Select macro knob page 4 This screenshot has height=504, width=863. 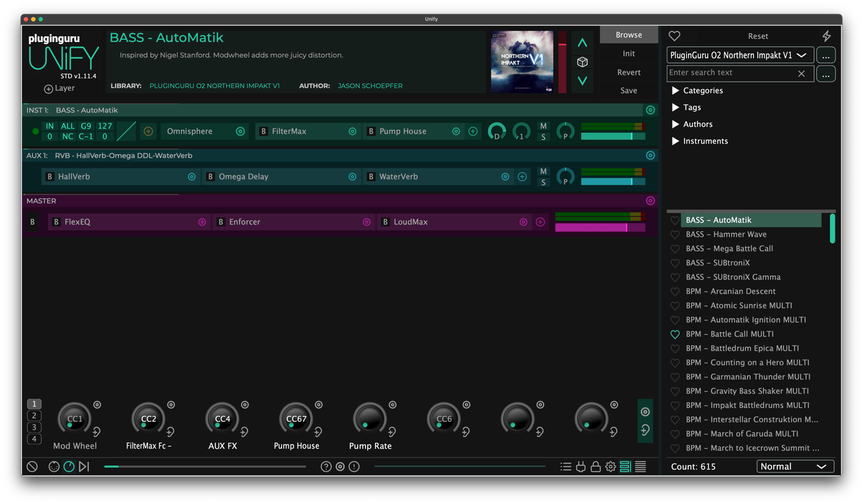coord(34,439)
